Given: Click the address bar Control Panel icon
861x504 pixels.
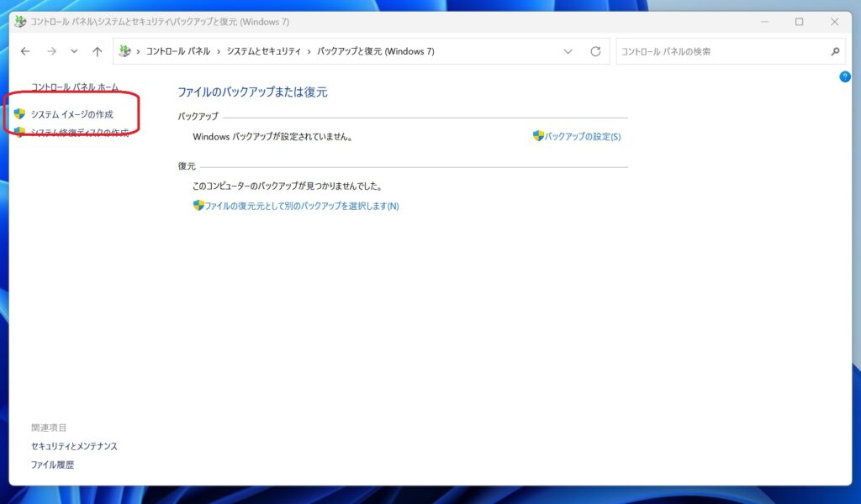Looking at the screenshot, I should 125,51.
